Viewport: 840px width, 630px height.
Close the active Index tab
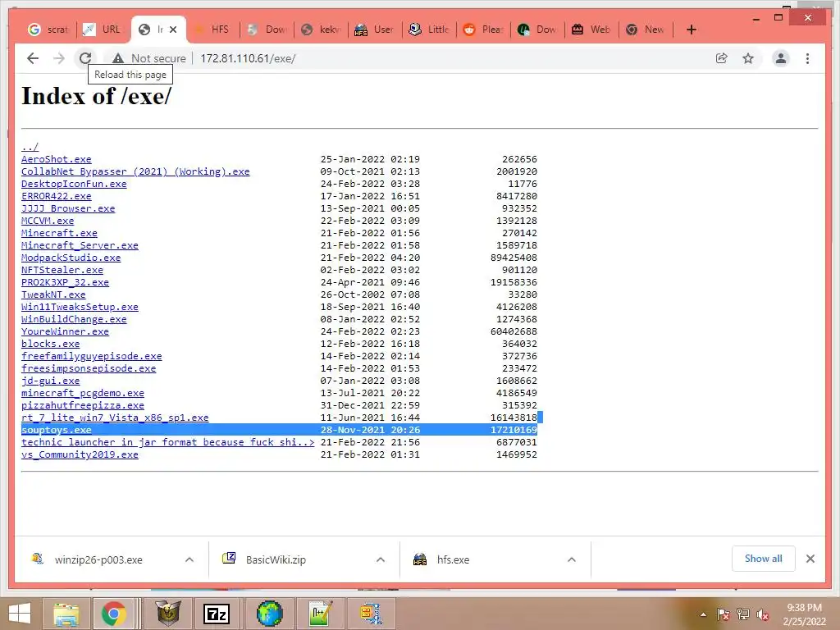click(173, 30)
